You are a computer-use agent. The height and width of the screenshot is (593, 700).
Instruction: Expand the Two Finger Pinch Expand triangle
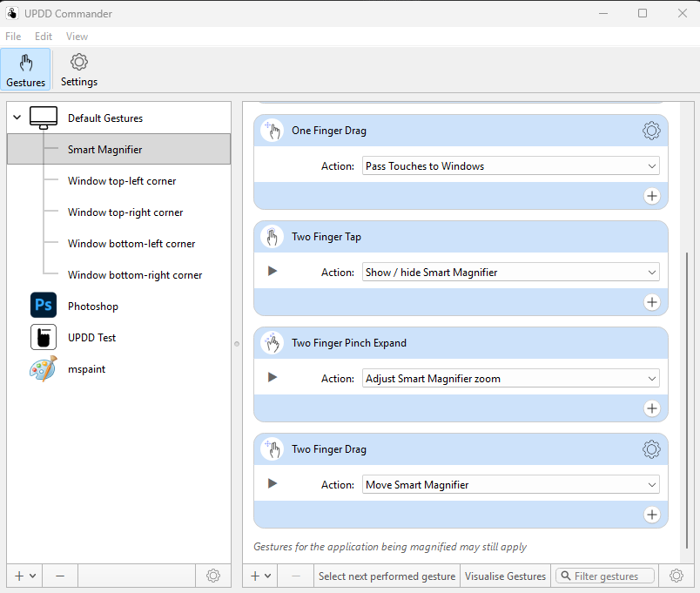pos(273,377)
